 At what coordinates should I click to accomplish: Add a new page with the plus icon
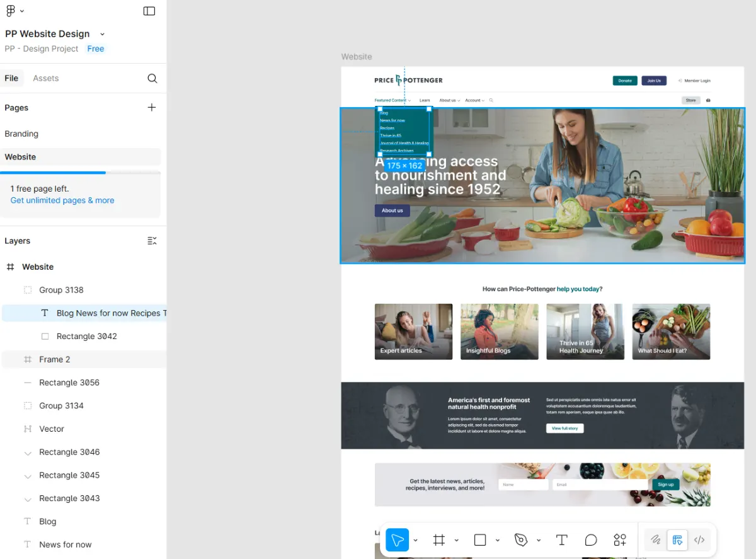tap(152, 108)
